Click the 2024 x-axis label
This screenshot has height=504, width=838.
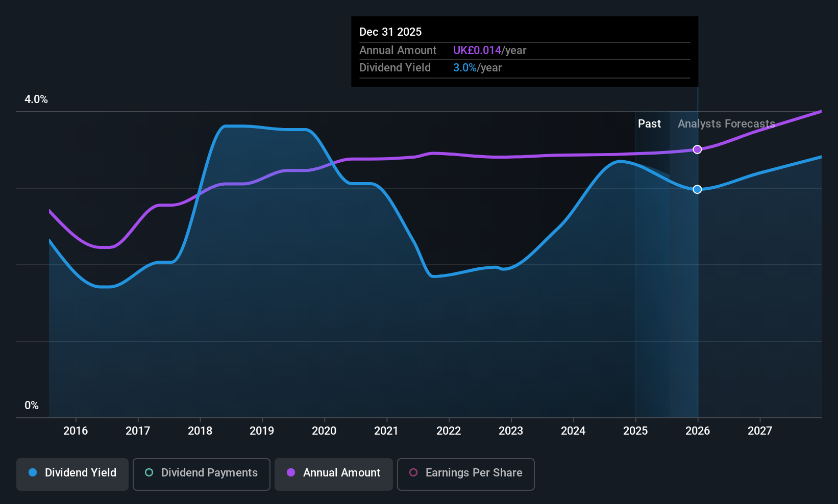(573, 431)
